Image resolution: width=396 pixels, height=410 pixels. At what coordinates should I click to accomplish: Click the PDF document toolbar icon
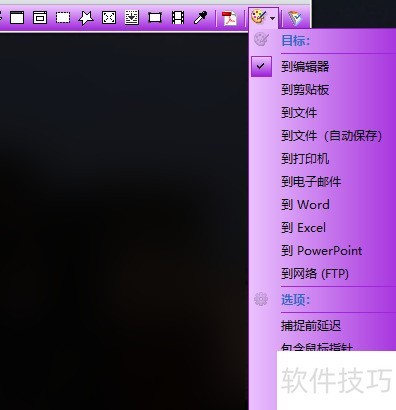coord(229,18)
